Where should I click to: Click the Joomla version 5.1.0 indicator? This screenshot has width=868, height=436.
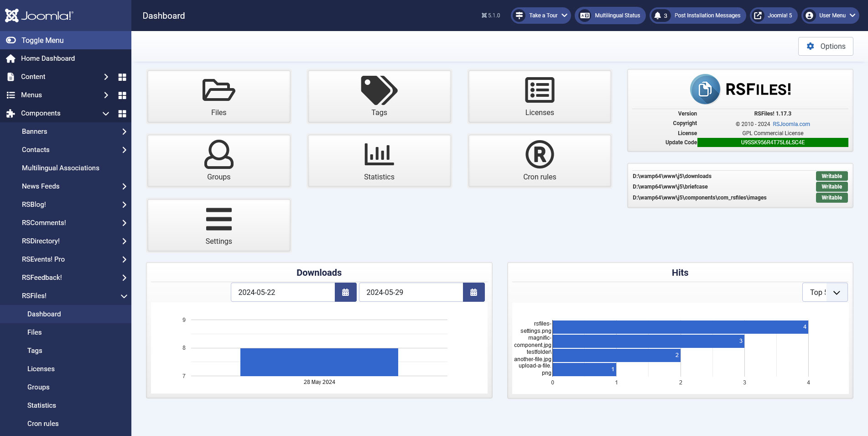point(491,16)
